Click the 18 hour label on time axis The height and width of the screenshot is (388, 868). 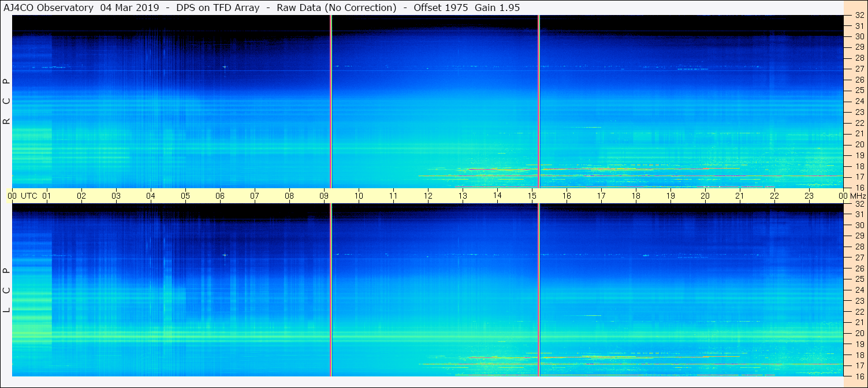636,196
